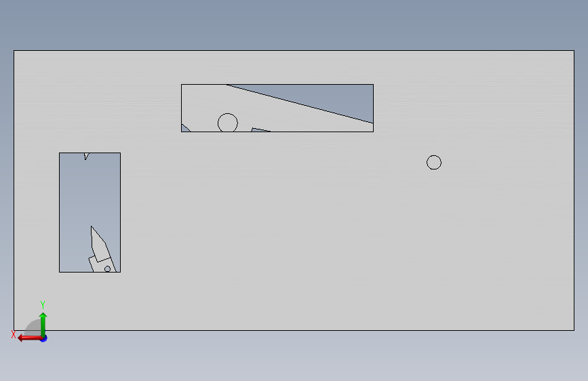The height and width of the screenshot is (381, 588).
Task: Click the green Y label of the triad
Action: 43,304
